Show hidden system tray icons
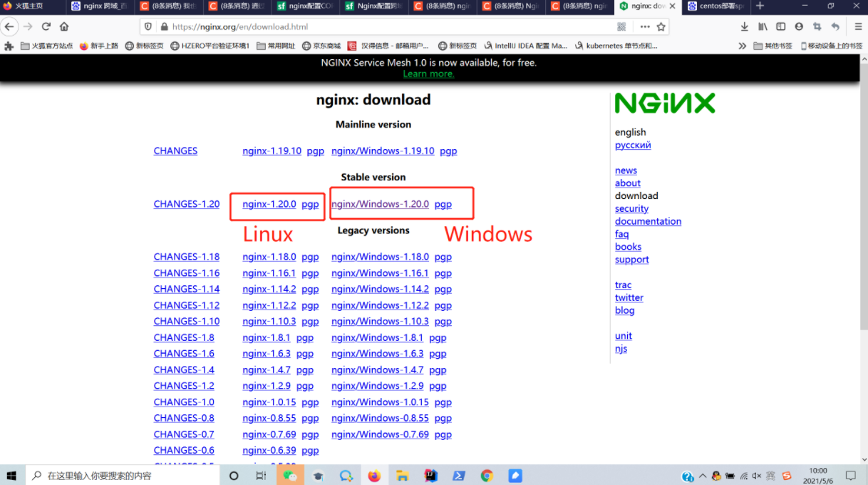868x485 pixels. coord(703,476)
